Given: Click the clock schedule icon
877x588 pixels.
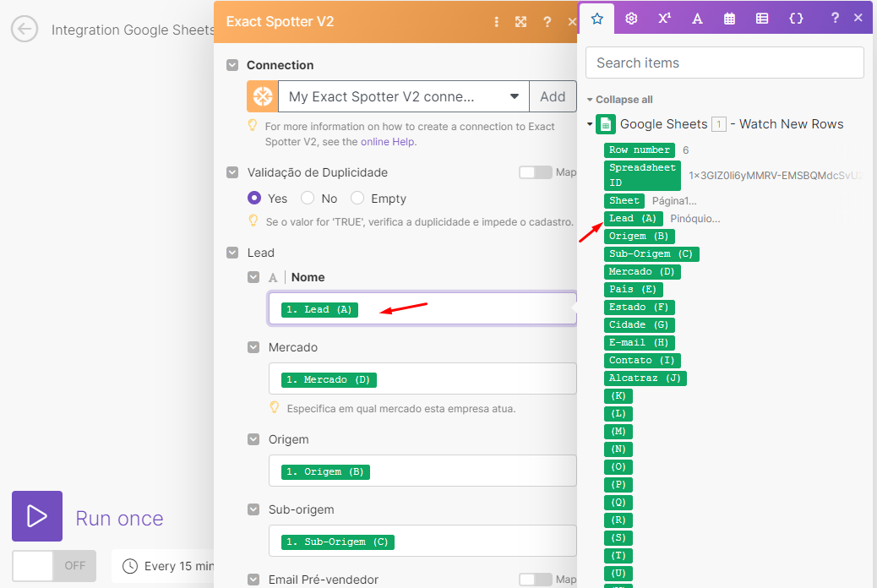Looking at the screenshot, I should (130, 566).
